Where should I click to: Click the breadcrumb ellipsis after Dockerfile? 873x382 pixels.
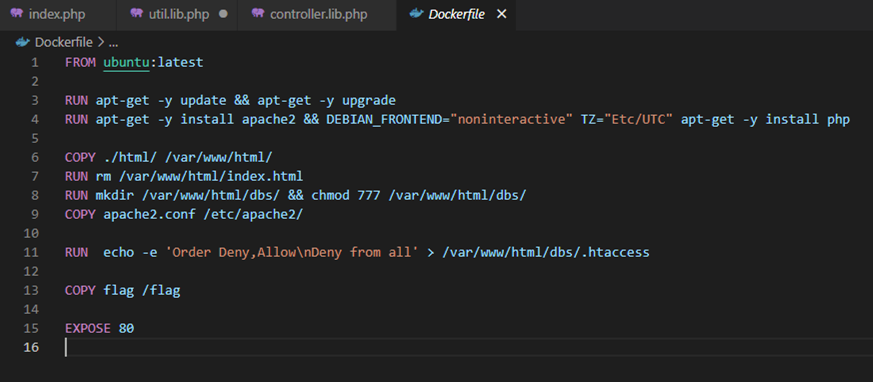(113, 43)
